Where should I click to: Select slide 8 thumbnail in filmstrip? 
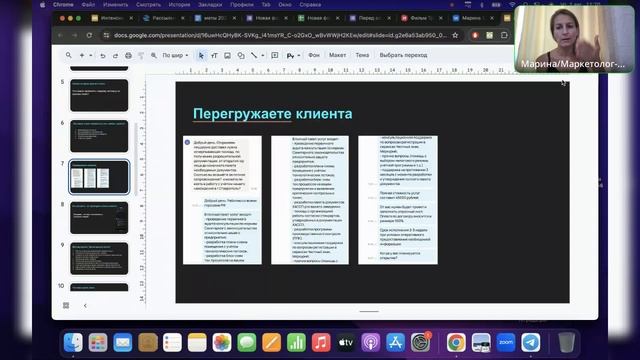tap(99, 218)
